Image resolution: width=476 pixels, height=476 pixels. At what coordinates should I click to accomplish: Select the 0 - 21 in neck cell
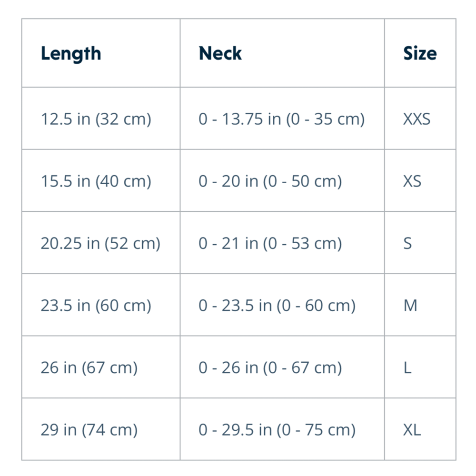tap(270, 243)
